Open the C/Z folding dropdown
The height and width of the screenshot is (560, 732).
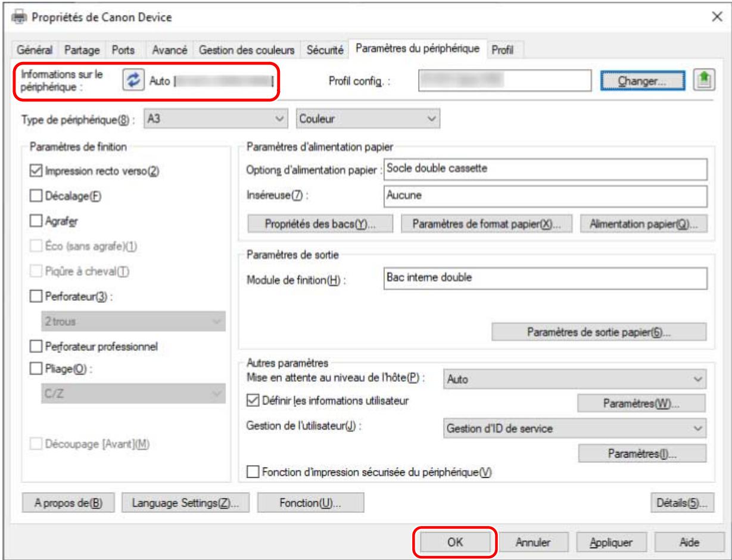tap(132, 394)
